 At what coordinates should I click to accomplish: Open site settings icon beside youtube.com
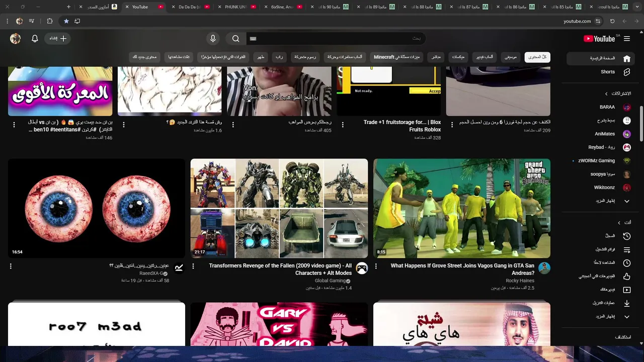(x=598, y=21)
